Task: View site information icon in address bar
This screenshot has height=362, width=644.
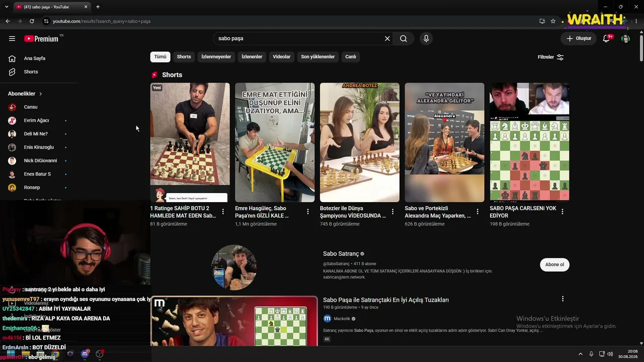Action: click(x=46, y=21)
